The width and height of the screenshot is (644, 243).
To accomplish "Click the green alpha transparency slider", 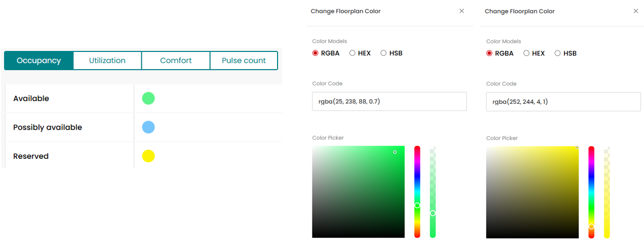I will point(433,192).
